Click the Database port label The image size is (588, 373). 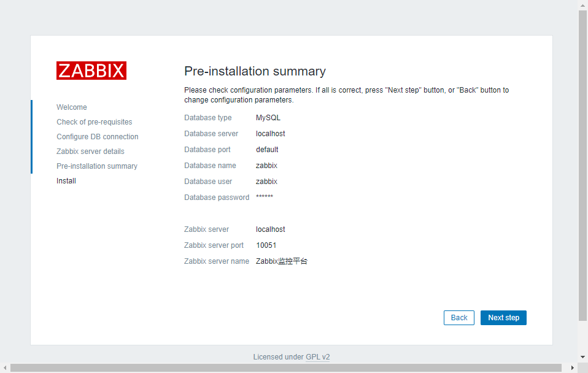207,150
